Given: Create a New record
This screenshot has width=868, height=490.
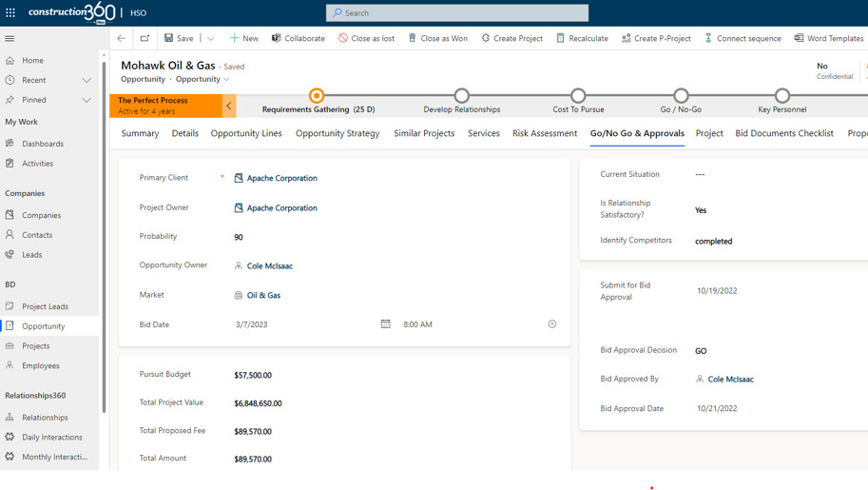Looking at the screenshot, I should 243,38.
